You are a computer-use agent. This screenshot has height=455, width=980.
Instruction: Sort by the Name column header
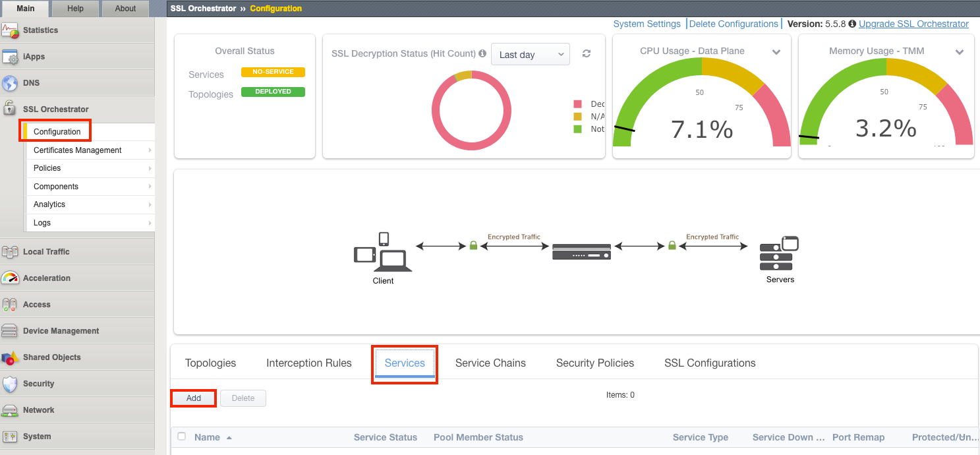pyautogui.click(x=207, y=437)
